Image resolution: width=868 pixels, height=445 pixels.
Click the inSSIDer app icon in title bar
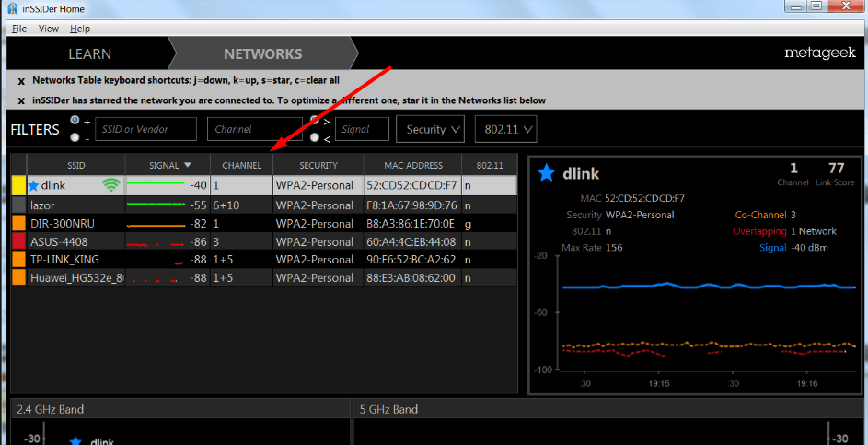13,7
